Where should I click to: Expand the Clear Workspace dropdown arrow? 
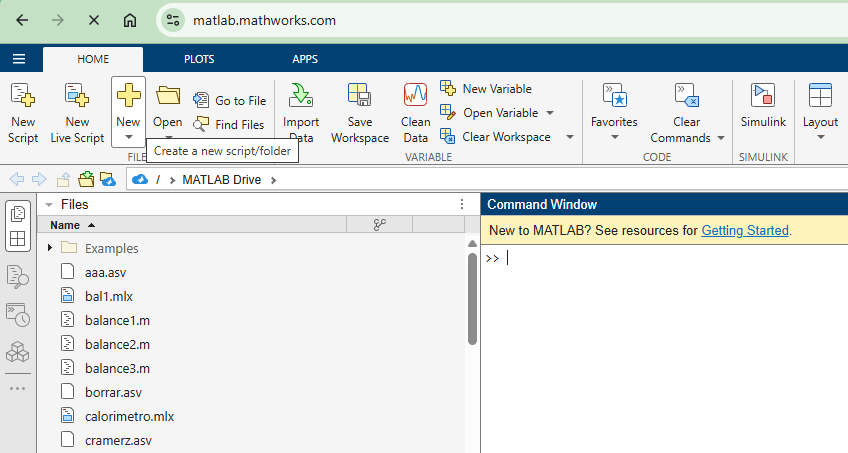click(569, 137)
